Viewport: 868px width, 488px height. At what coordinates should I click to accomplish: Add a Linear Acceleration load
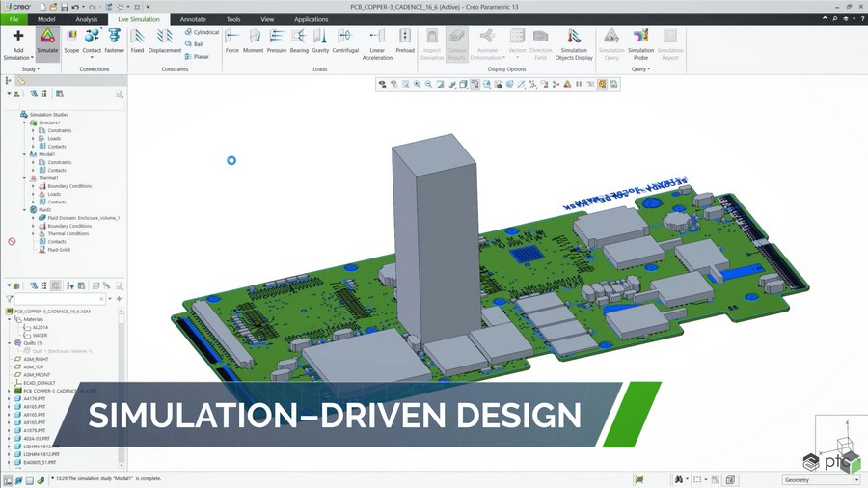(377, 44)
